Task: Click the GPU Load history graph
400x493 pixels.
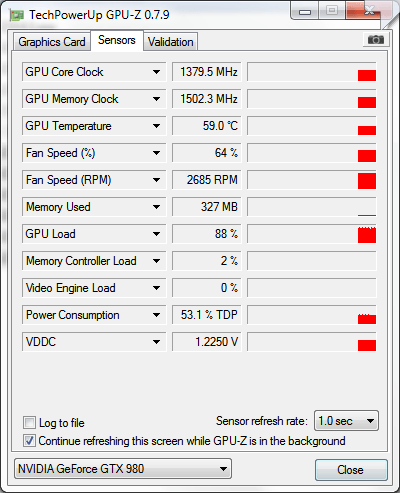Action: pos(312,234)
